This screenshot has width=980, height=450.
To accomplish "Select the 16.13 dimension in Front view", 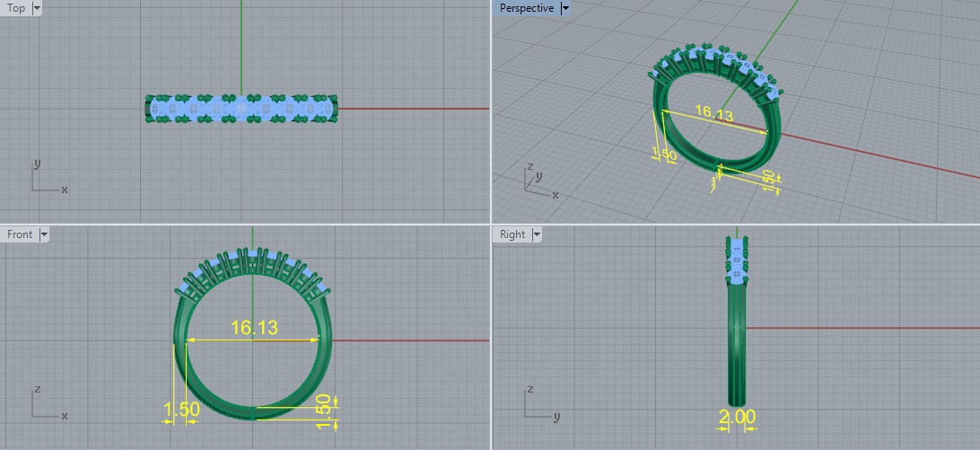I will pos(254,327).
